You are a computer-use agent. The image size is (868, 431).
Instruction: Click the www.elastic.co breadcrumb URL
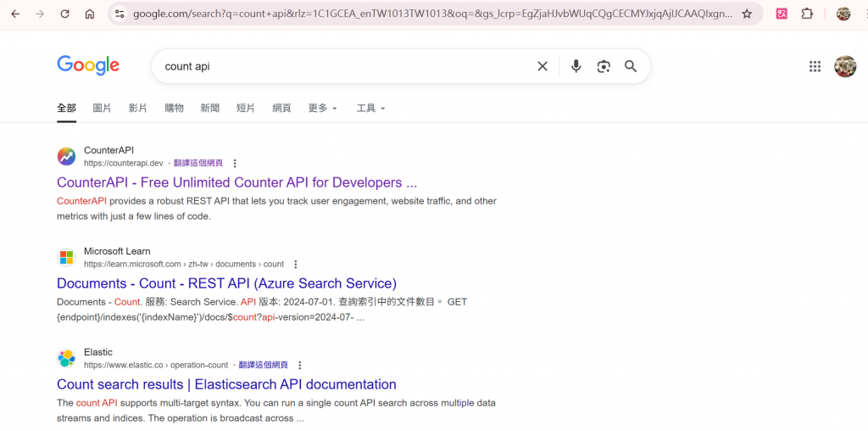tap(156, 365)
